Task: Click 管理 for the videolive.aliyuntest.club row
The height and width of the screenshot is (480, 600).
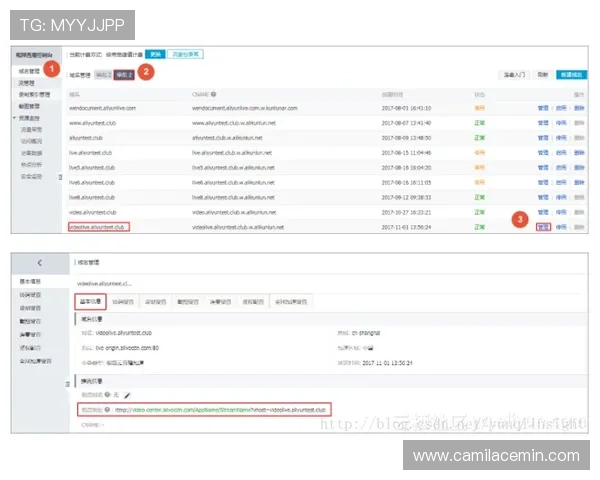Action: [x=543, y=228]
